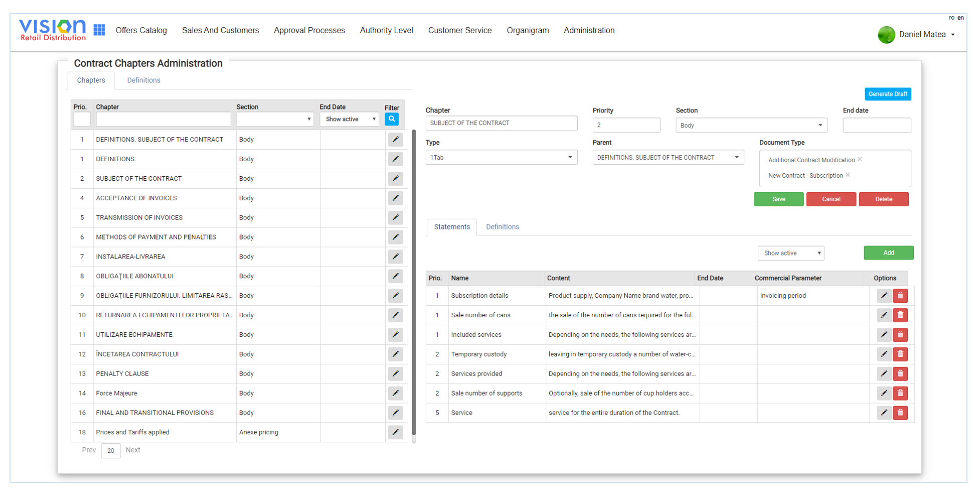Focus the Chapter field SUBJECT OF THE CONTRACT

502,123
